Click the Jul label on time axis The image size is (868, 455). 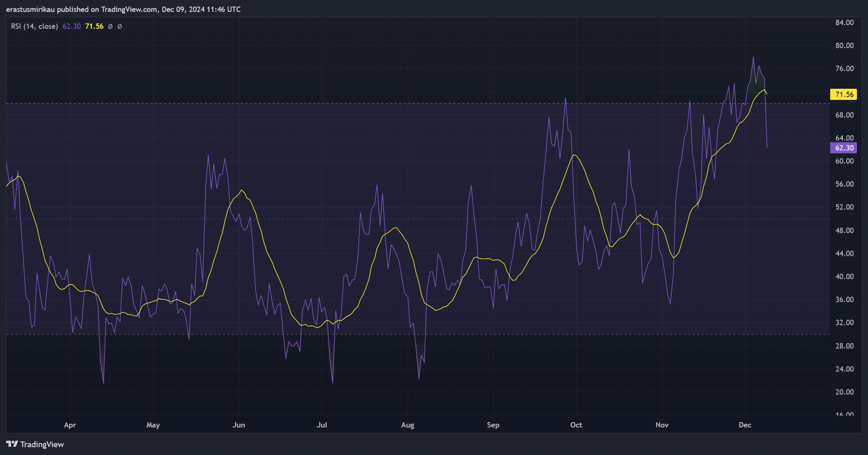pyautogui.click(x=322, y=425)
